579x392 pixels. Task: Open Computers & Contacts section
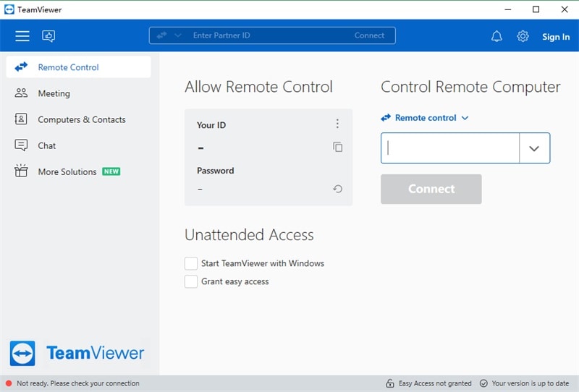click(x=81, y=119)
